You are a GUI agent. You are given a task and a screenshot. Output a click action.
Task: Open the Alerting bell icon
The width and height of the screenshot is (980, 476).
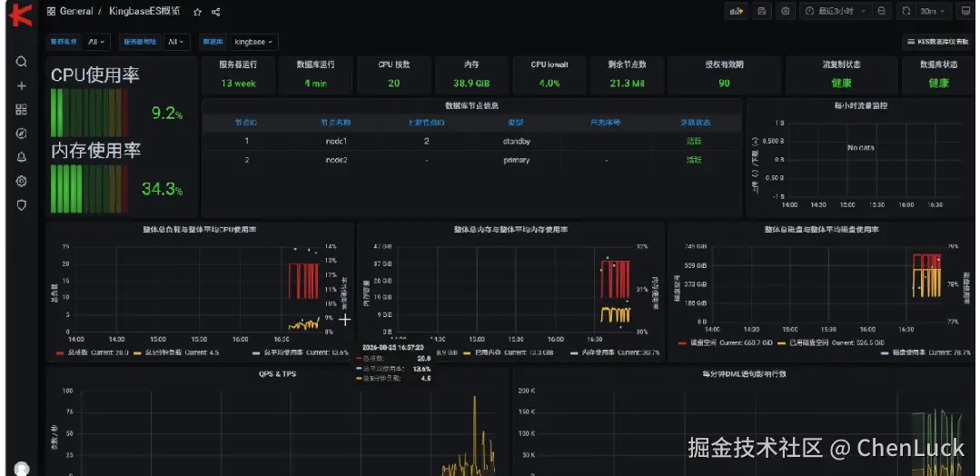(21, 157)
